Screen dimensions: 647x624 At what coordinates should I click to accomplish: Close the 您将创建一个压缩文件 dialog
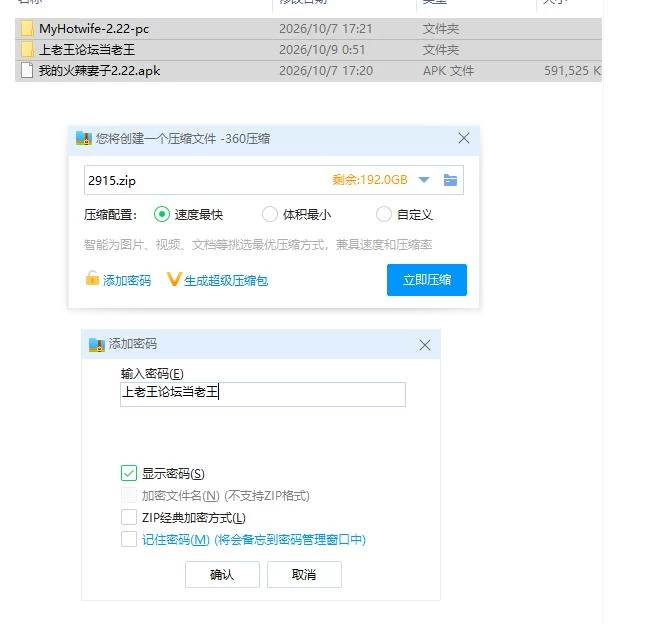(x=464, y=138)
